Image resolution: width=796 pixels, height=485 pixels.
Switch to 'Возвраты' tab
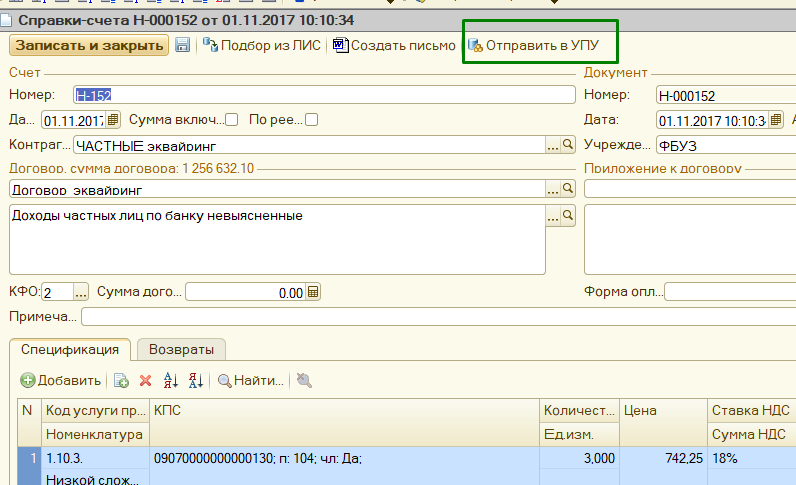pos(181,349)
